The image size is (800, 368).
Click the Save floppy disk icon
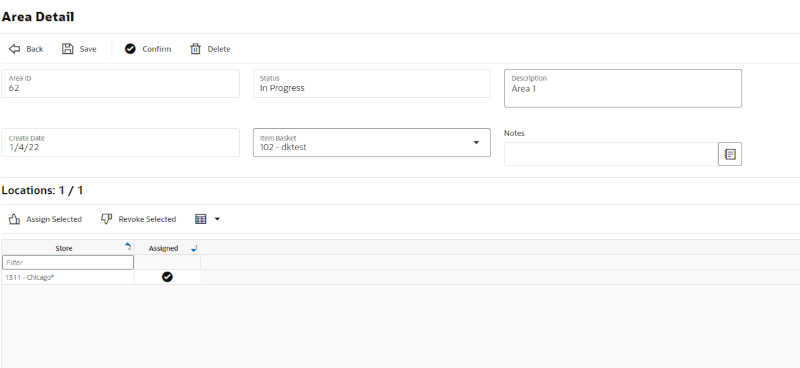[68, 49]
